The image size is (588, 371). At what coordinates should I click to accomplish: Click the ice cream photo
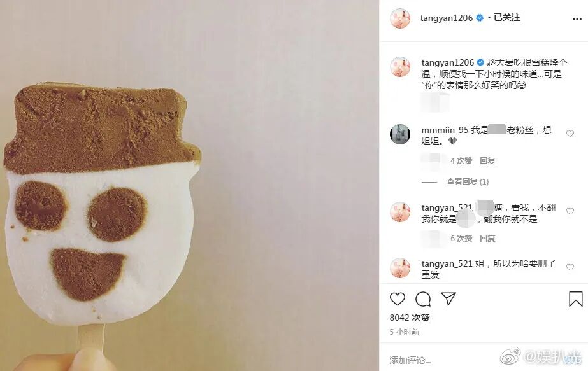189,186
